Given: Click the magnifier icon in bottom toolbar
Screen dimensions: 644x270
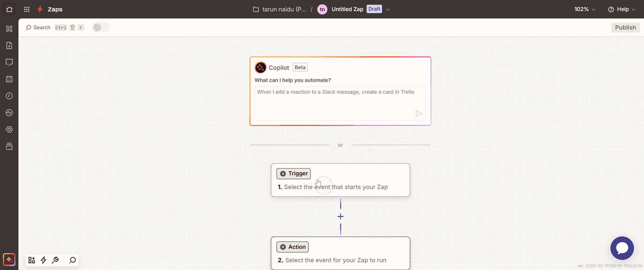Looking at the screenshot, I should click(72, 260).
